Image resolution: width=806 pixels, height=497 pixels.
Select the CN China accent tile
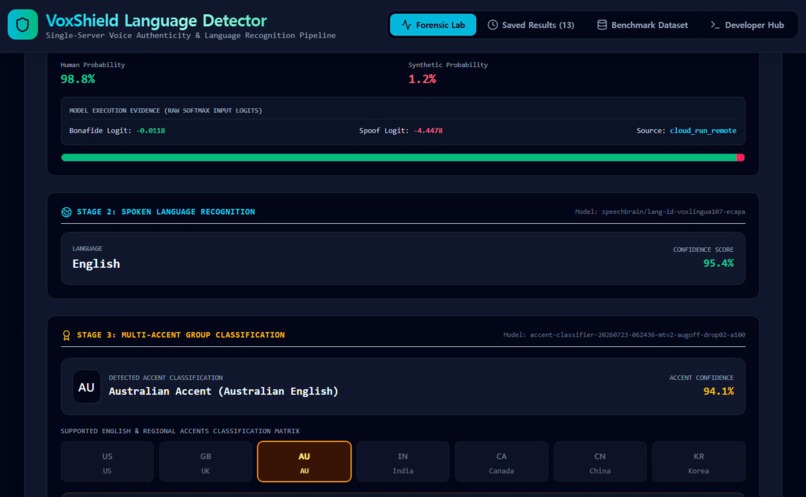click(600, 462)
